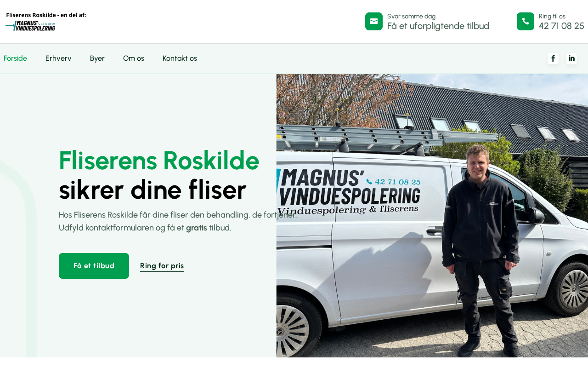The image size is (588, 368).
Task: Click the green envelope email icon
Action: pyautogui.click(x=374, y=22)
